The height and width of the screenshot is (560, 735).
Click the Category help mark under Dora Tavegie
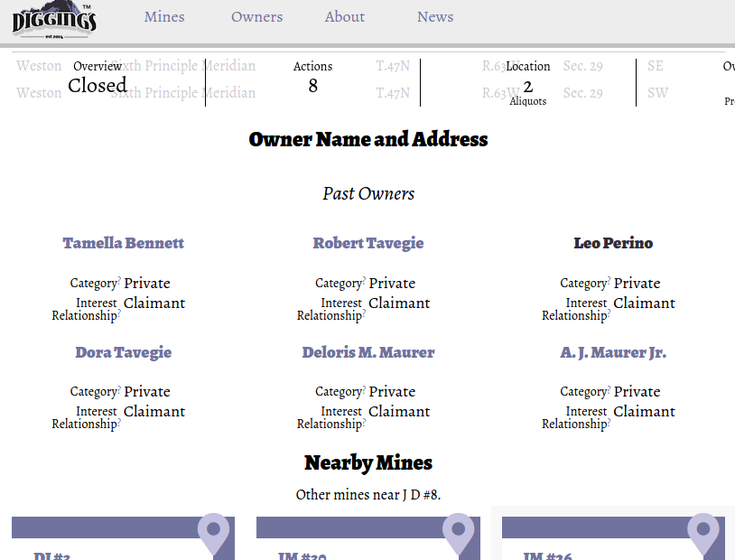(x=119, y=388)
